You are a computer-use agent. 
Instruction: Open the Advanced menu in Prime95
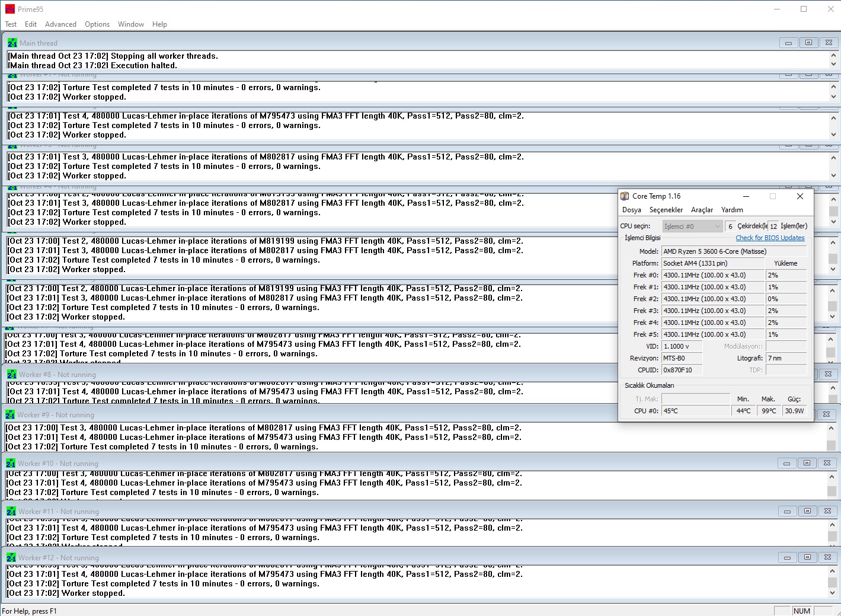click(x=60, y=24)
